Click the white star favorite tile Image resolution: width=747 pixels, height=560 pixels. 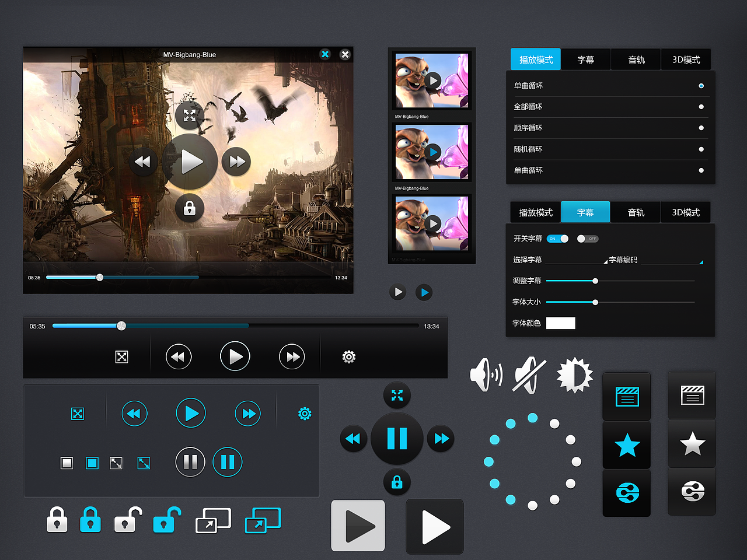[x=692, y=444]
